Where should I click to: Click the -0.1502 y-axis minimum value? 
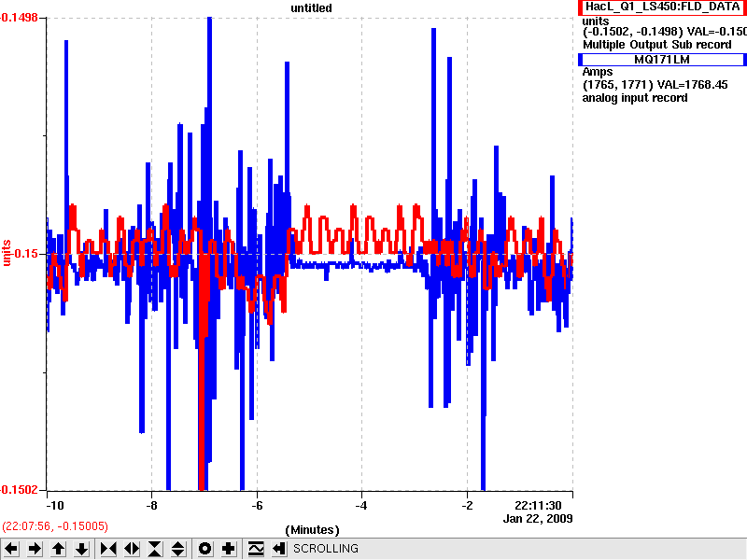(x=18, y=490)
